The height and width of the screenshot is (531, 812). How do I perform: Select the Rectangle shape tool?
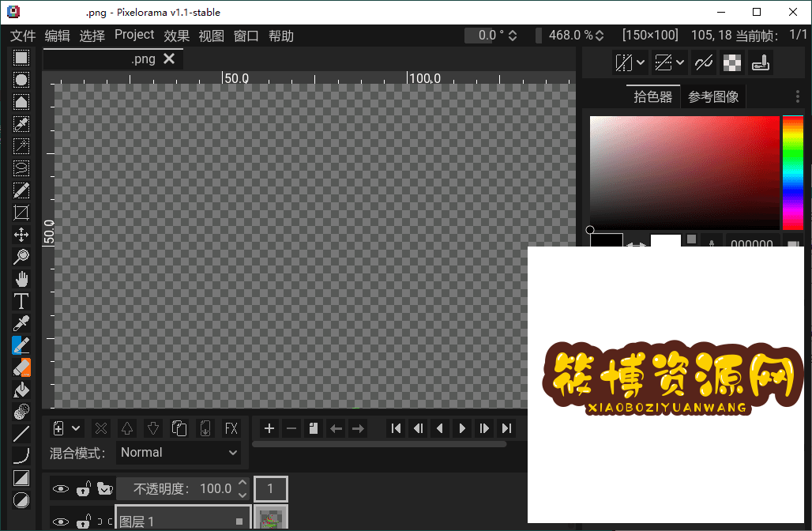point(21,478)
